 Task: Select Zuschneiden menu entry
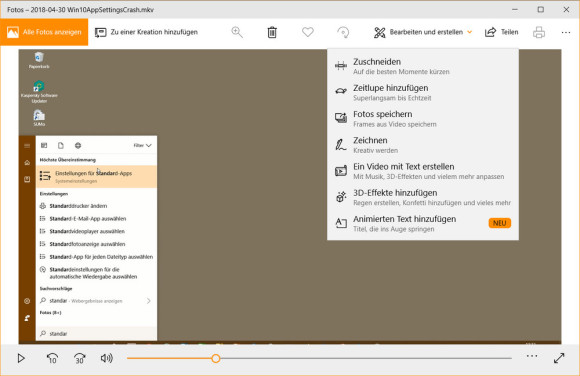[x=423, y=66]
